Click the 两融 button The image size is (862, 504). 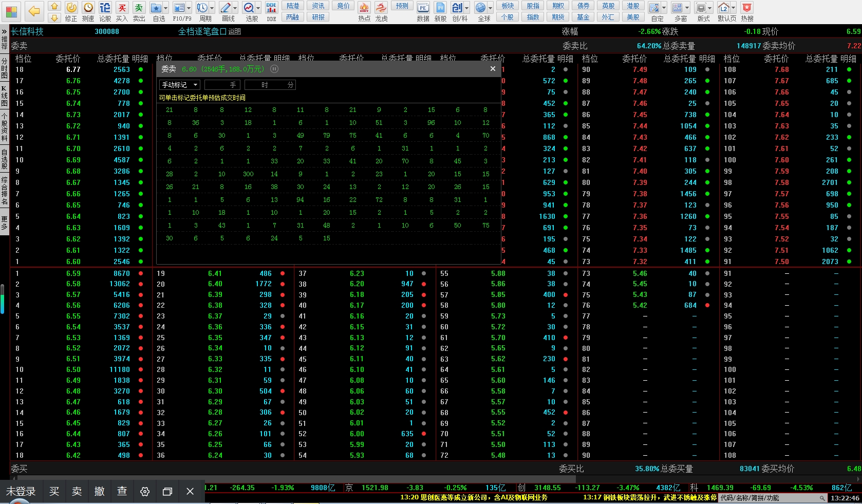pyautogui.click(x=293, y=17)
